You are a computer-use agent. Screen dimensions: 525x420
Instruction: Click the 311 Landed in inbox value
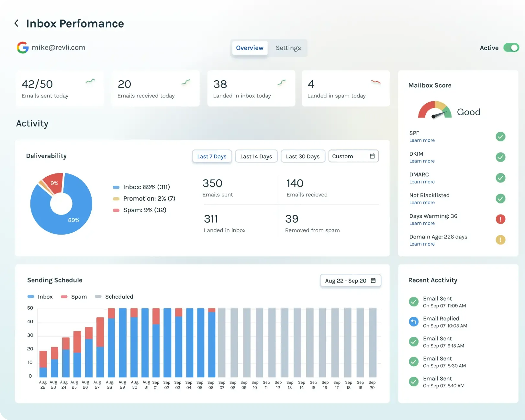pos(211,219)
